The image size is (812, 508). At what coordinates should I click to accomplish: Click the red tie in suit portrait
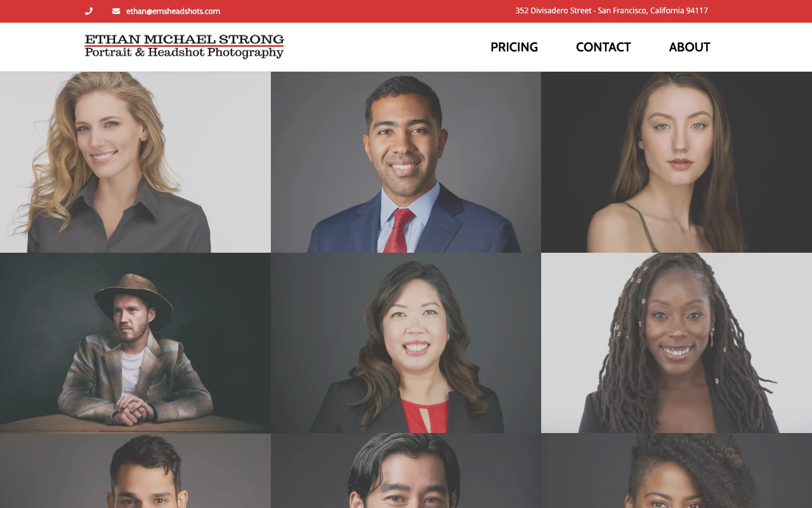click(399, 231)
